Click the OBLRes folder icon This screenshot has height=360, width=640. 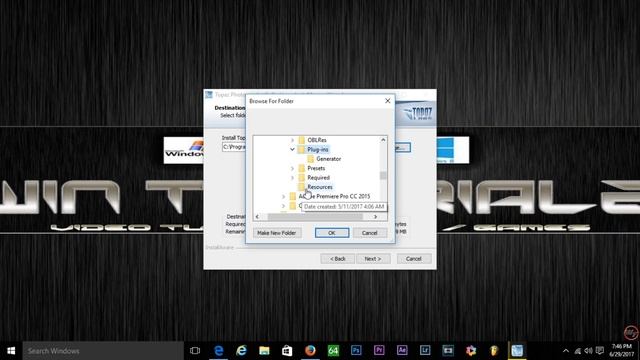302,140
